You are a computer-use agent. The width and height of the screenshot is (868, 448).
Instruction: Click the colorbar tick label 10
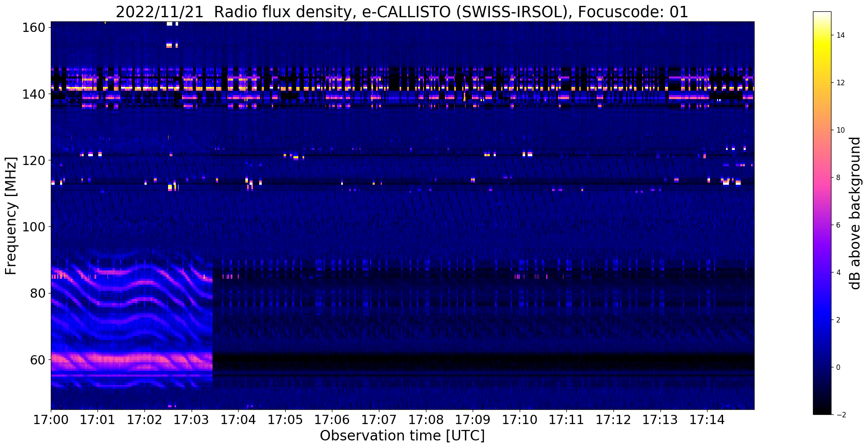[x=841, y=130]
